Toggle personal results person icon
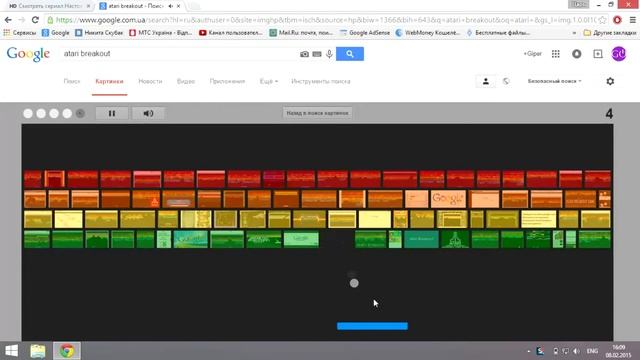This screenshot has width=640, height=360. pos(486,81)
